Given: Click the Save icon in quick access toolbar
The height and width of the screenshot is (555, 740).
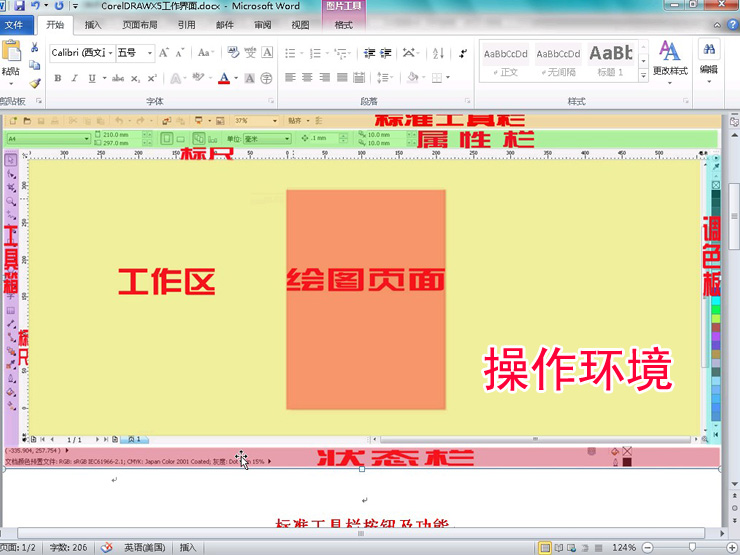Looking at the screenshot, I should tap(20, 6).
